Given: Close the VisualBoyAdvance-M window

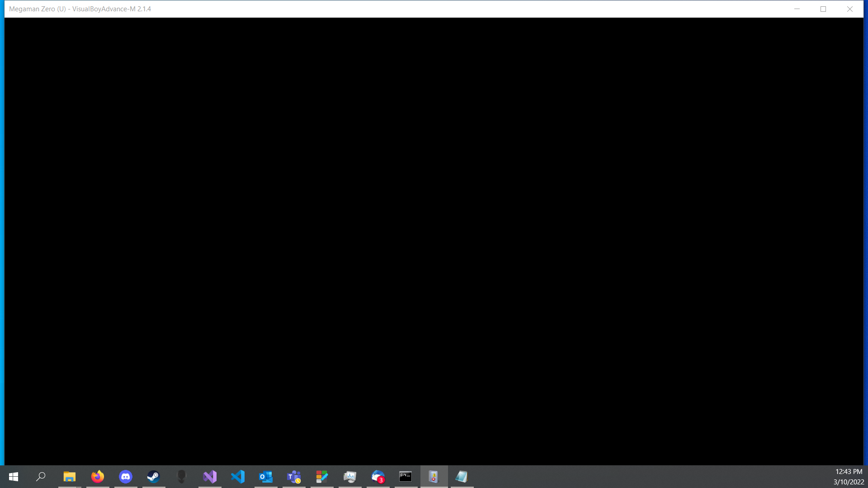Looking at the screenshot, I should tap(850, 9).
